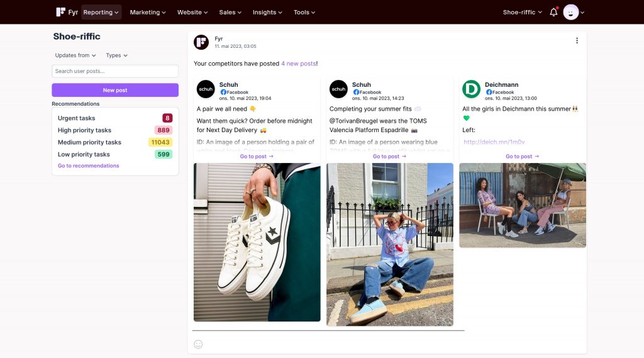Viewport: 644px width, 358px height.
Task: Click the Fyr author avatar on the post
Action: (201, 42)
